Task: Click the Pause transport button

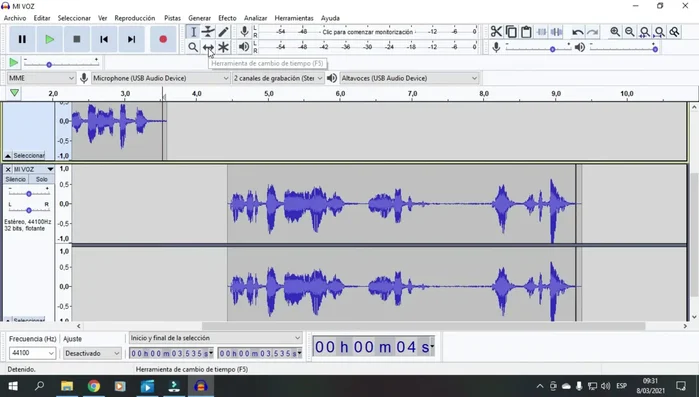Action: pos(22,39)
